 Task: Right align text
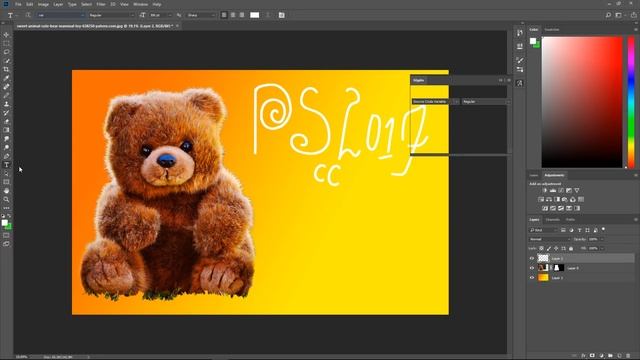click(242, 15)
